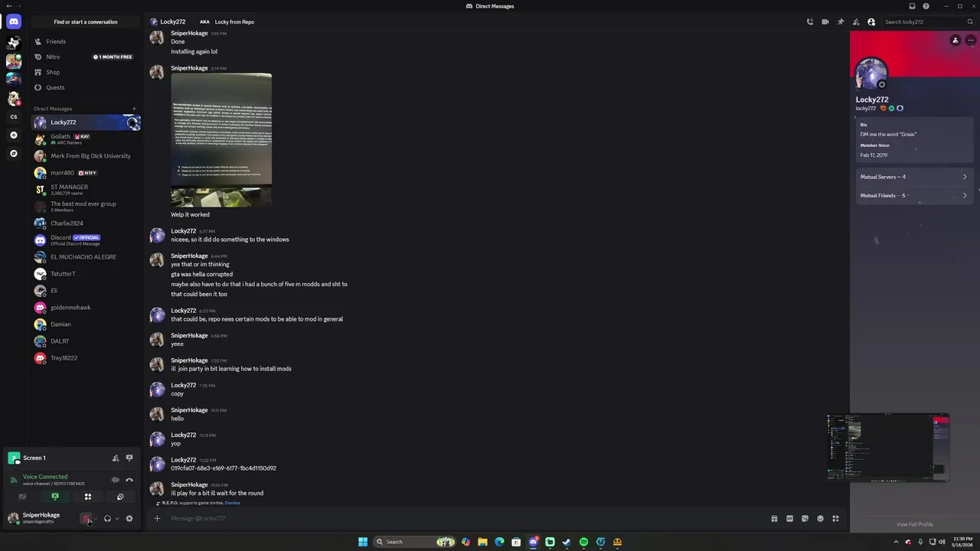980x551 pixels.
Task: Open the profile more options ellipsis
Action: pyautogui.click(x=970, y=41)
